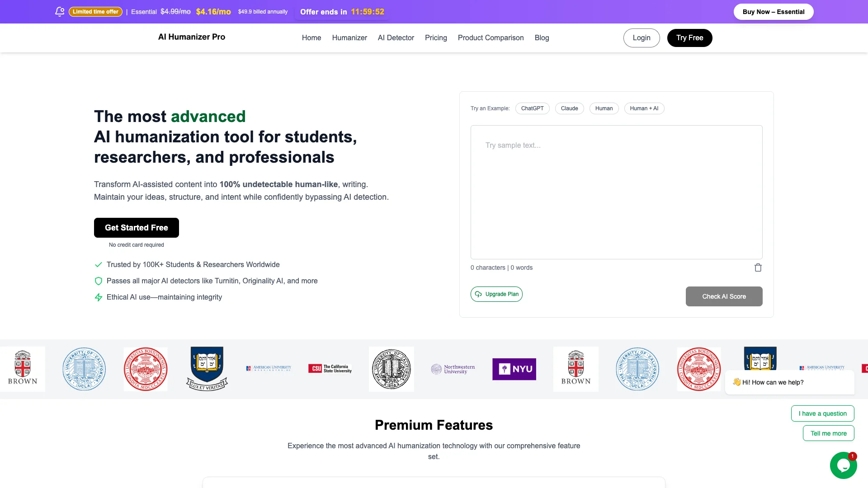Choose the Human + AI example
This screenshot has width=868, height=488.
pos(644,108)
